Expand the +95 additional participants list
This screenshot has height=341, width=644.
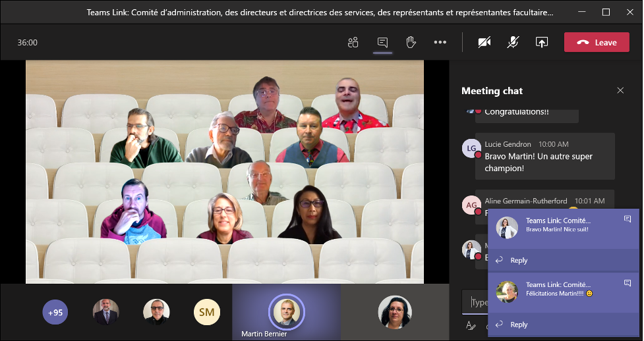coord(55,312)
